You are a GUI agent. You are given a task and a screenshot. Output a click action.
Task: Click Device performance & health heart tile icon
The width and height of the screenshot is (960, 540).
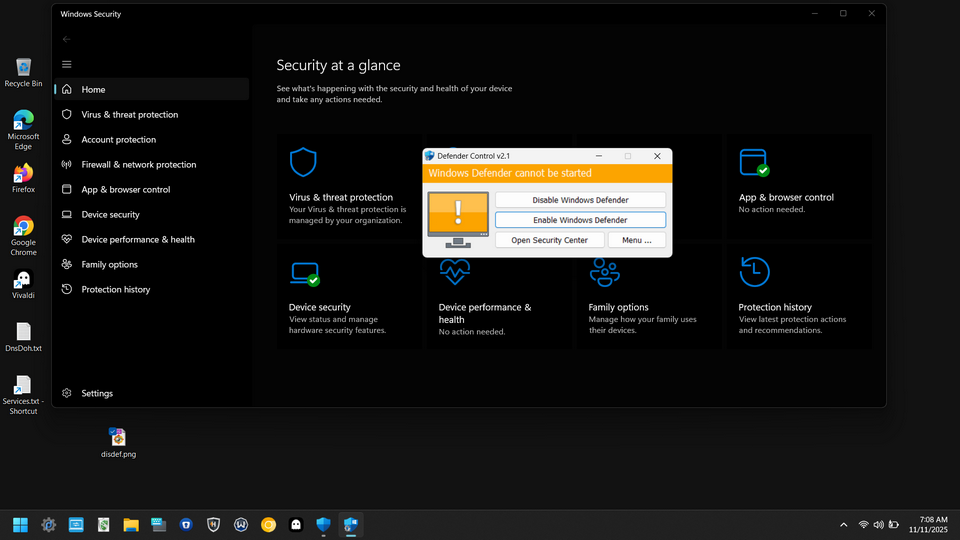pos(455,272)
